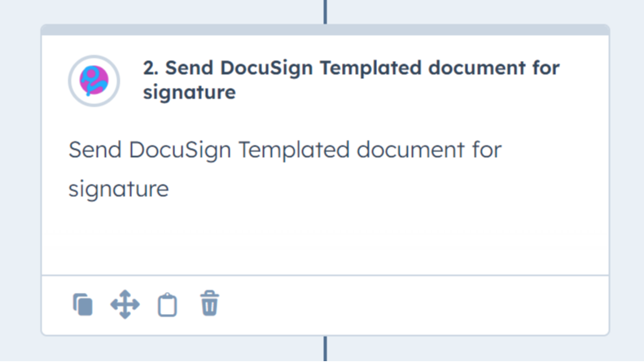Select the move action arrows icon
The width and height of the screenshot is (644, 362).
pos(125,305)
